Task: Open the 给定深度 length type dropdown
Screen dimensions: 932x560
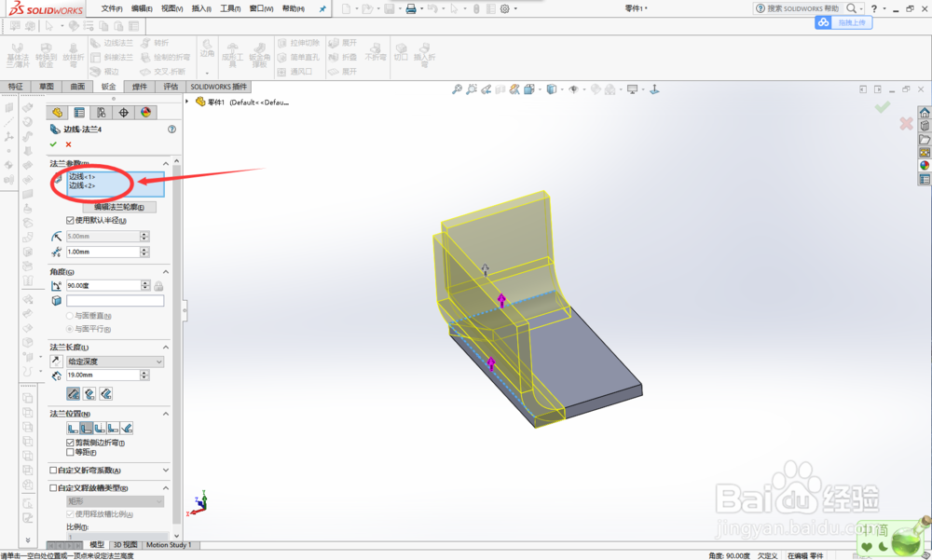Action: pos(116,362)
